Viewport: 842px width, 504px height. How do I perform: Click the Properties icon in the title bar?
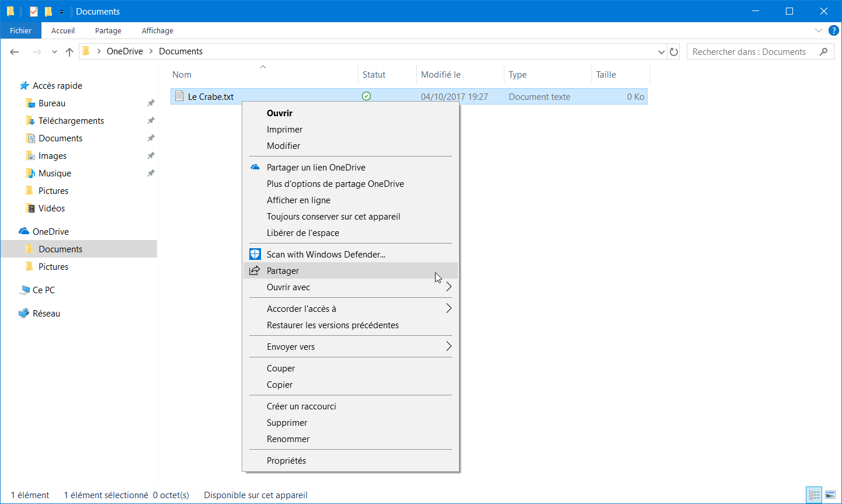click(34, 11)
